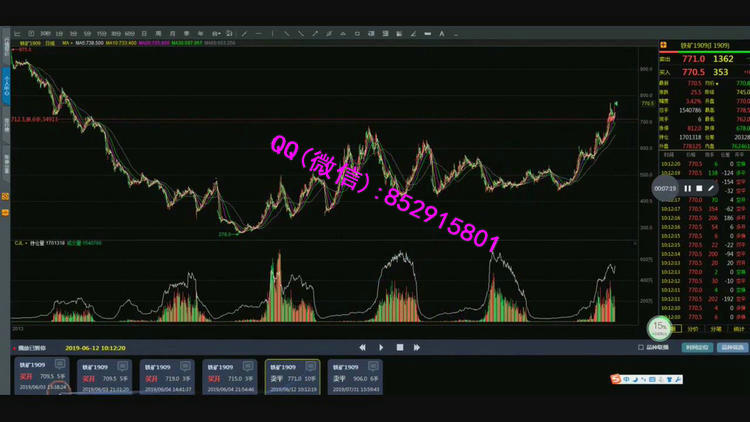Click the pencil annotation icon in recorder
750x422 pixels.
click(x=711, y=188)
